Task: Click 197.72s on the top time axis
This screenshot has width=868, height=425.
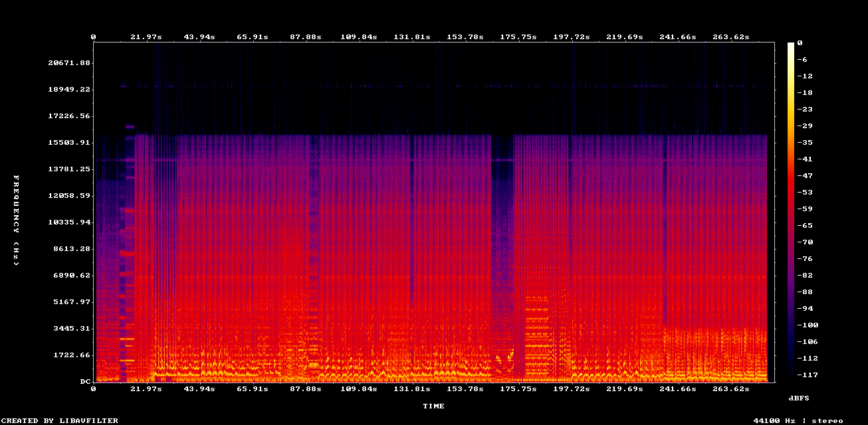Action: [x=571, y=37]
